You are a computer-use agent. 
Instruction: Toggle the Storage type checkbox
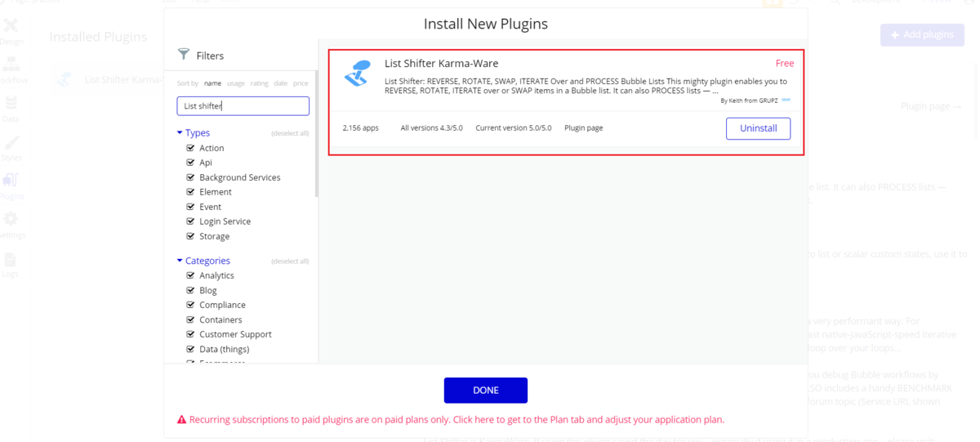tap(191, 236)
